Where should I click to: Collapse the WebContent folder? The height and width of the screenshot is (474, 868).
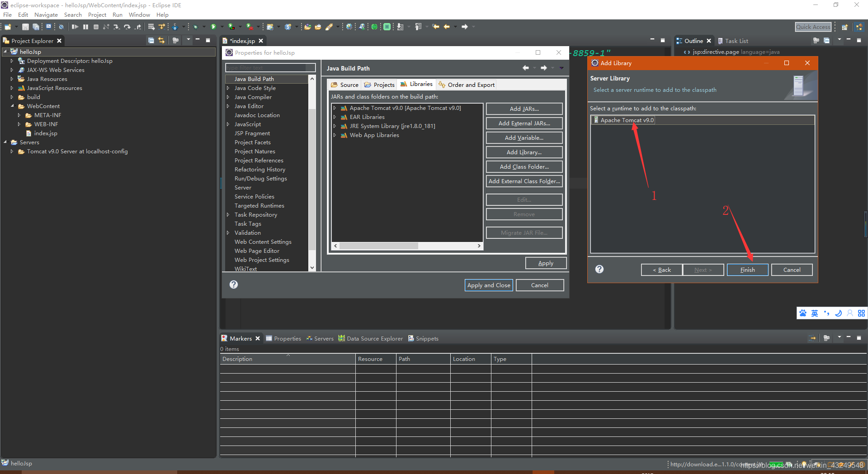tap(12, 106)
